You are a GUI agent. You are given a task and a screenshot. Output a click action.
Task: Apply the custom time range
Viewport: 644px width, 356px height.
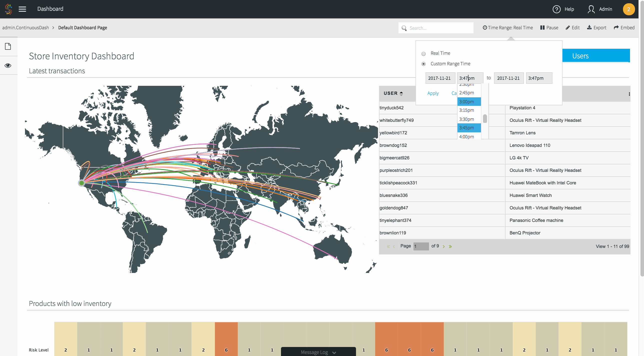pyautogui.click(x=433, y=93)
